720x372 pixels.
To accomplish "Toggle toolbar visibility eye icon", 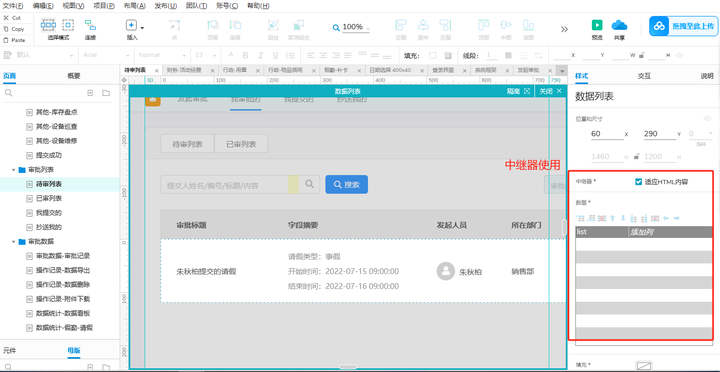I will click(x=679, y=56).
